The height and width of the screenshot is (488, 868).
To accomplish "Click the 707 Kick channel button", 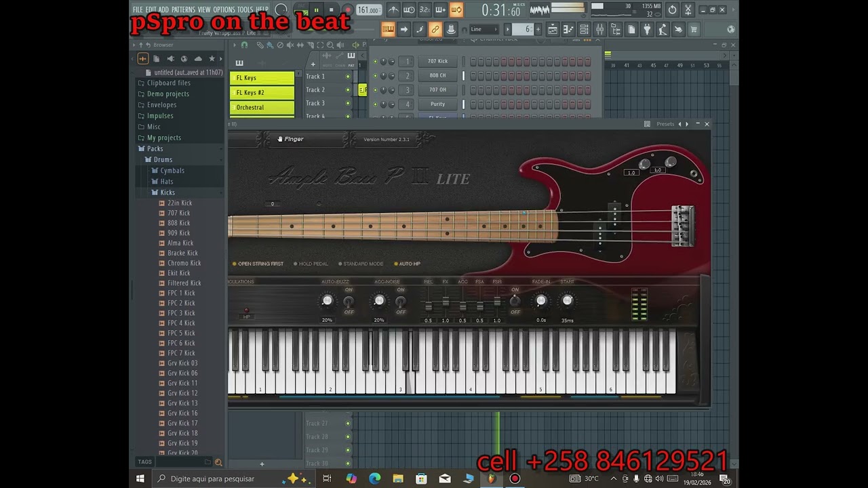I will point(437,61).
